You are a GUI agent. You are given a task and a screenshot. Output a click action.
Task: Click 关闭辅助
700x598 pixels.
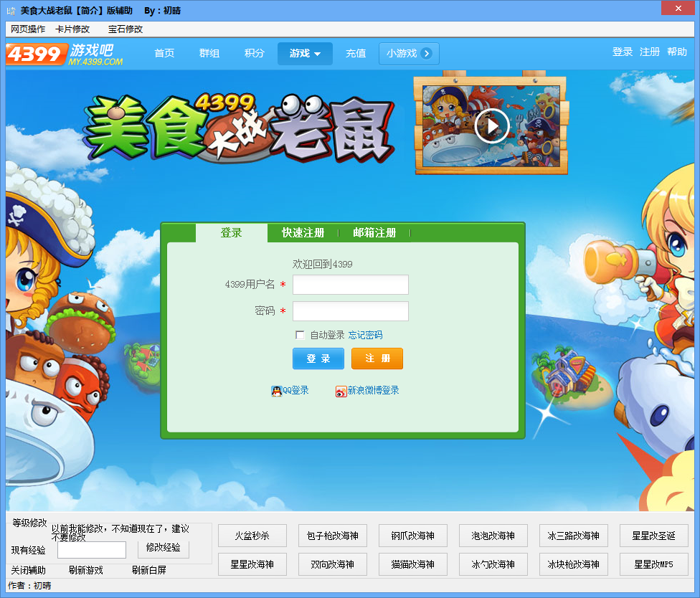pos(28,570)
